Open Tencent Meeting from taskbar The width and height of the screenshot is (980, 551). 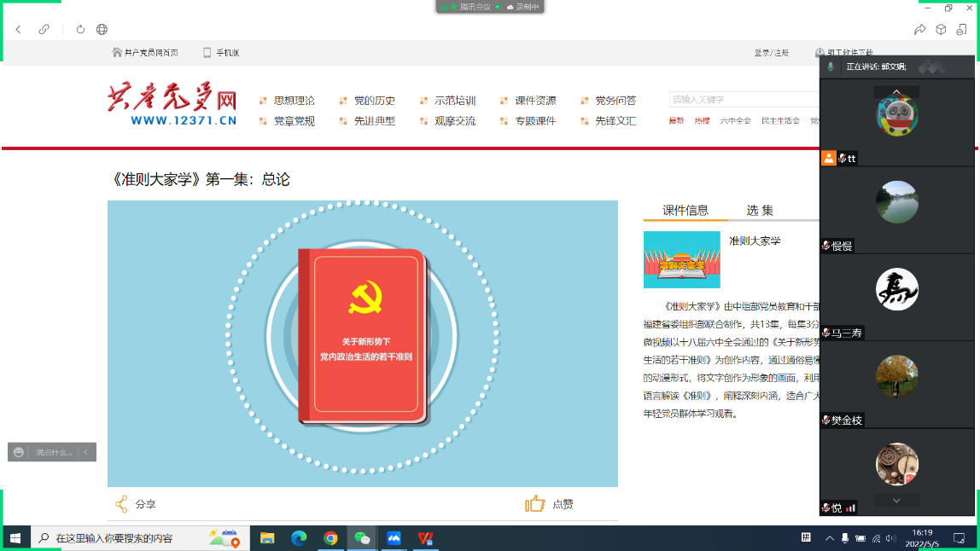coord(394,538)
